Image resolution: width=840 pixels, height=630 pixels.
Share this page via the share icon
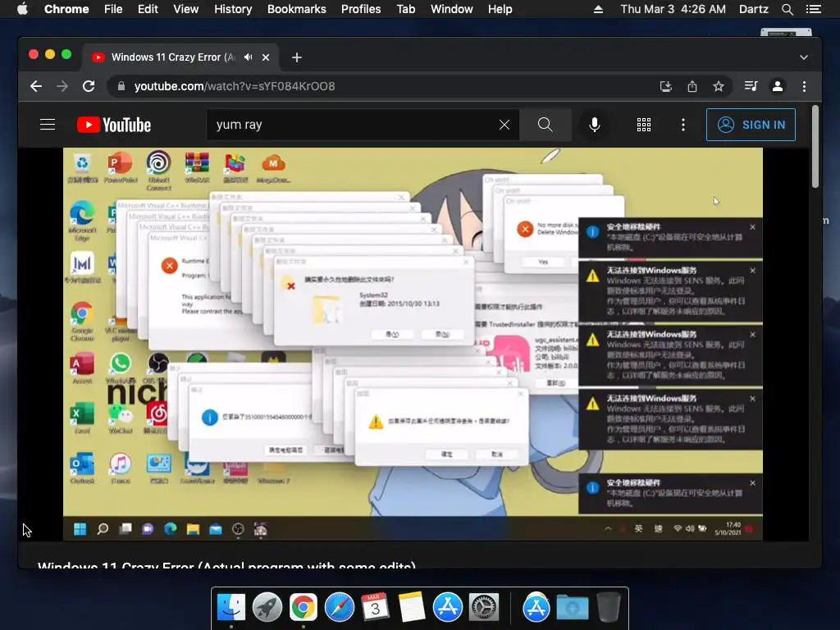[x=692, y=86]
